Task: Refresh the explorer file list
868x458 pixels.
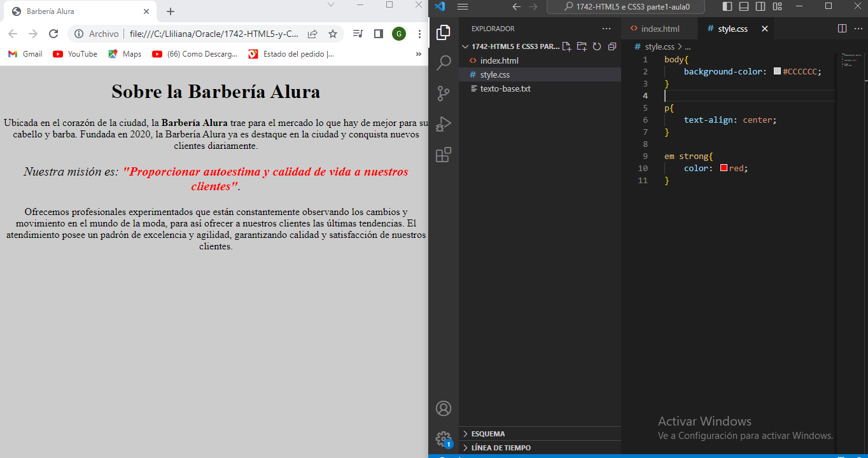Action: 597,46
